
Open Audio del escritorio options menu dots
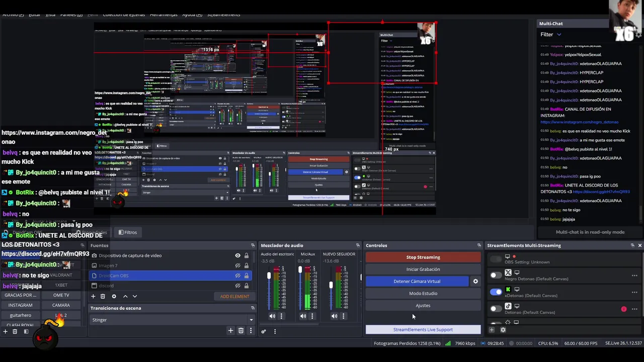pyautogui.click(x=281, y=316)
